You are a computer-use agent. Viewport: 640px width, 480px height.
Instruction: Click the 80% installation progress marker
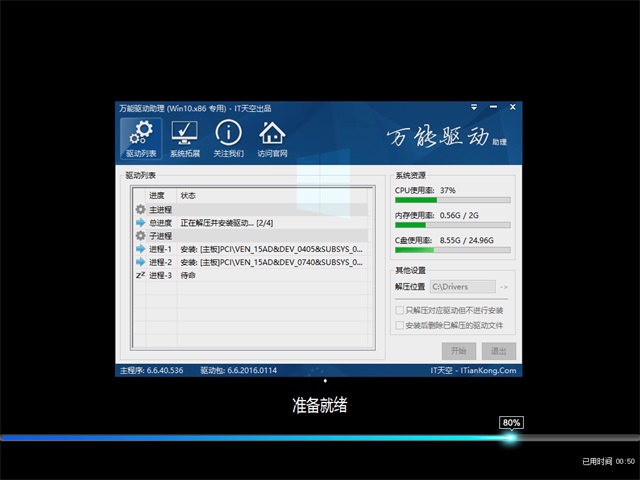511,423
